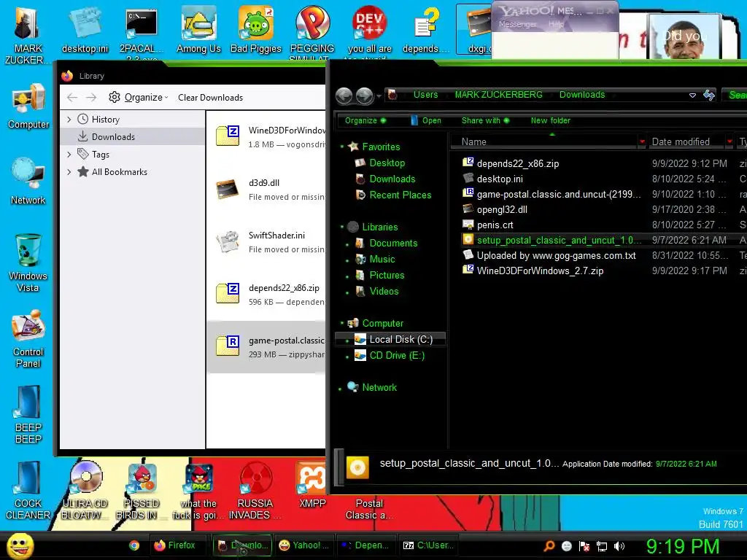Screen dimensions: 747x560
Task: Click the smiley Start button
Action: click(20, 545)
